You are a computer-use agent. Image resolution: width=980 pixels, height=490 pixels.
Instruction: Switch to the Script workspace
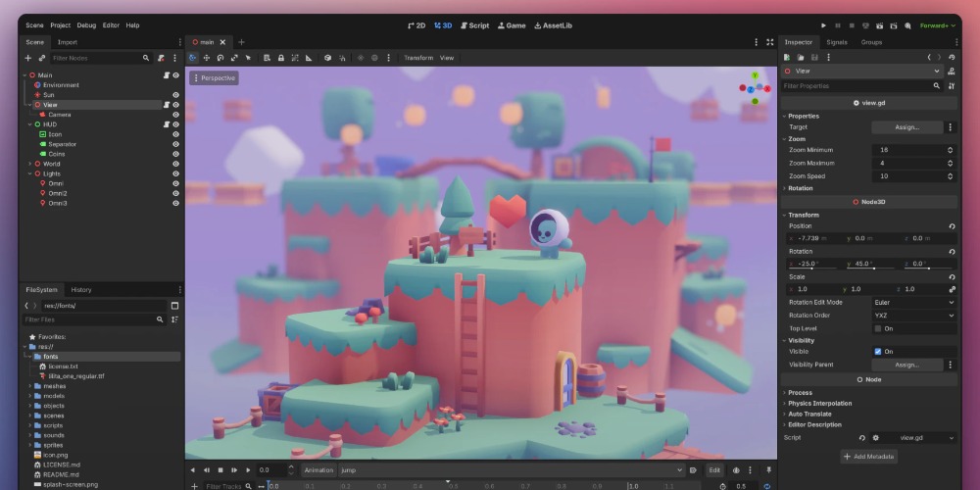pos(474,24)
